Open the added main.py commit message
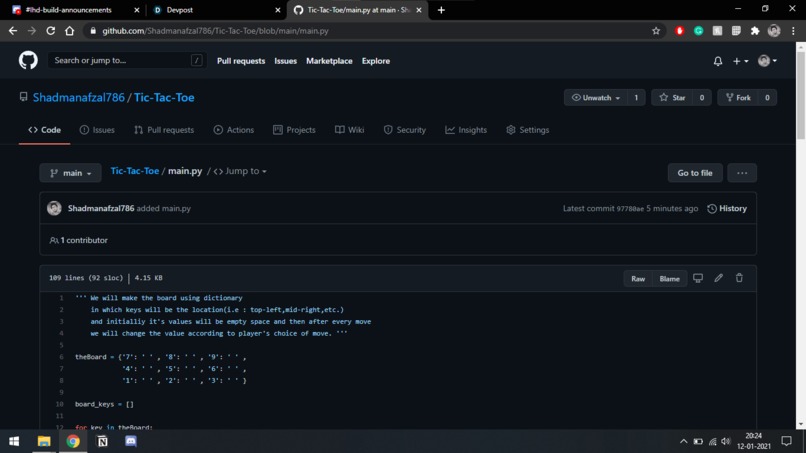The image size is (806, 453). pyautogui.click(x=163, y=208)
